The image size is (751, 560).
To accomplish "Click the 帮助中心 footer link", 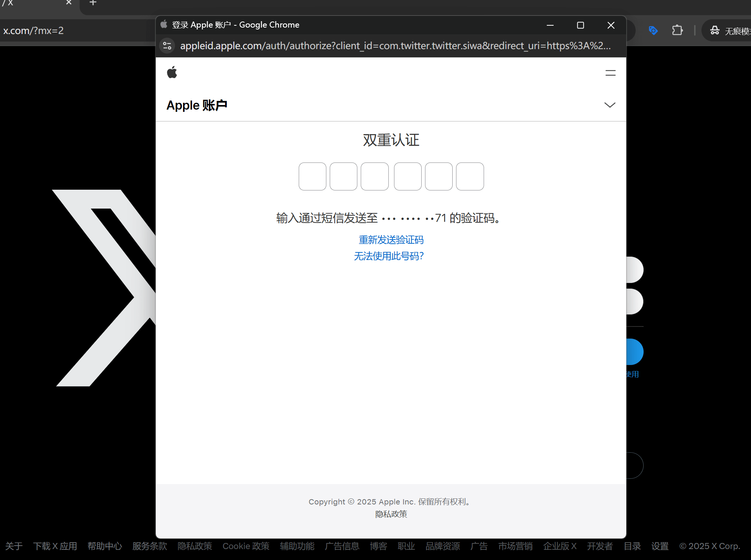I will 105,546.
